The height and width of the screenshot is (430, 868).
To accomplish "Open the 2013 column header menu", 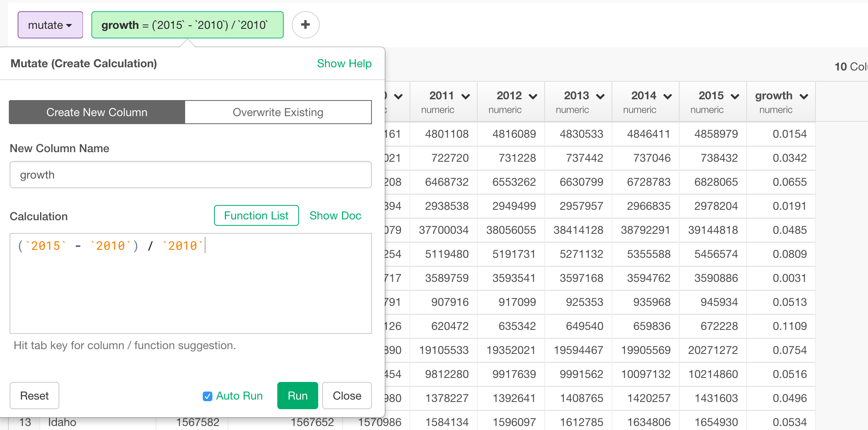I will [x=600, y=96].
